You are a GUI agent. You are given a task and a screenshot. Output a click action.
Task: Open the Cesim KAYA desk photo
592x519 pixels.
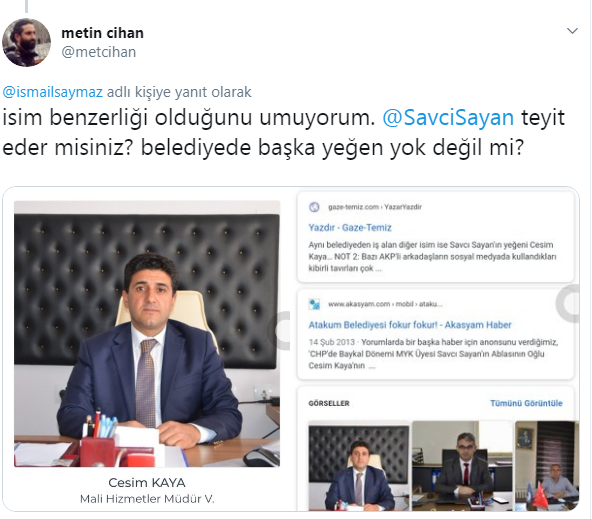tap(147, 334)
